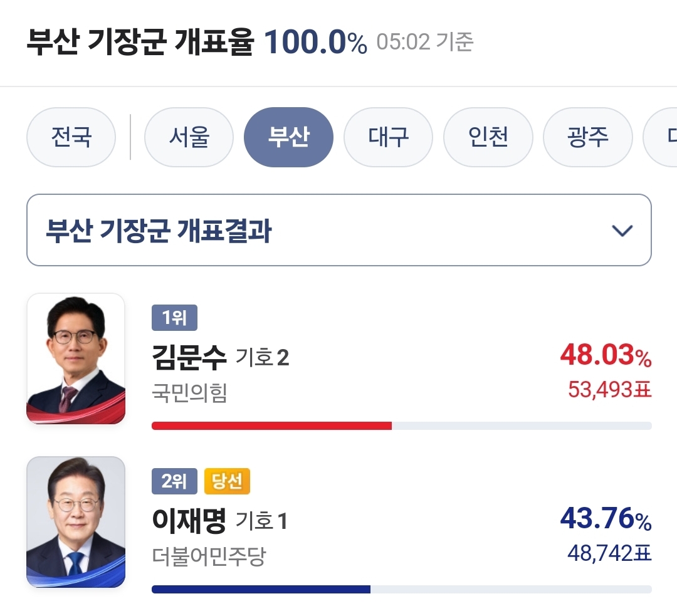Click the red vote progress bar
Viewport: 677px width, 616px height.
tap(271, 426)
